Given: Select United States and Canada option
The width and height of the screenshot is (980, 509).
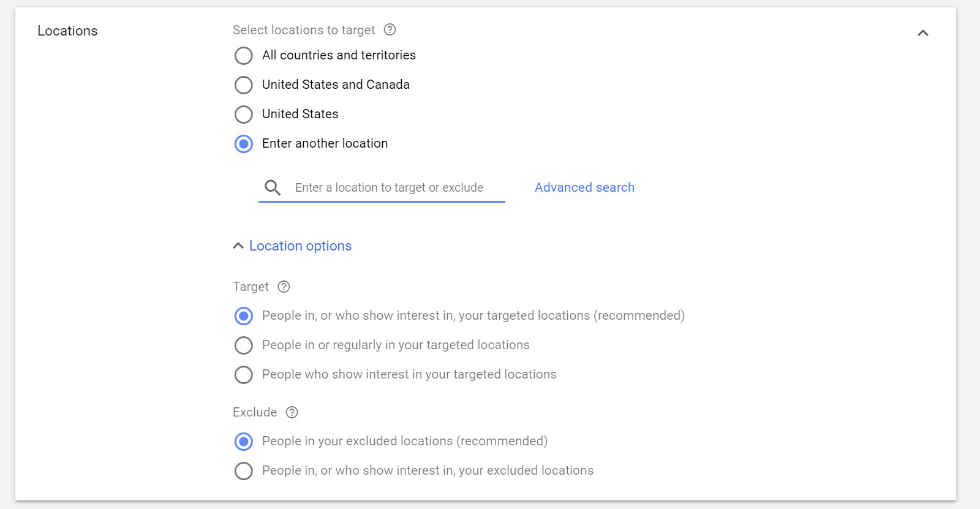Looking at the screenshot, I should 244,85.
